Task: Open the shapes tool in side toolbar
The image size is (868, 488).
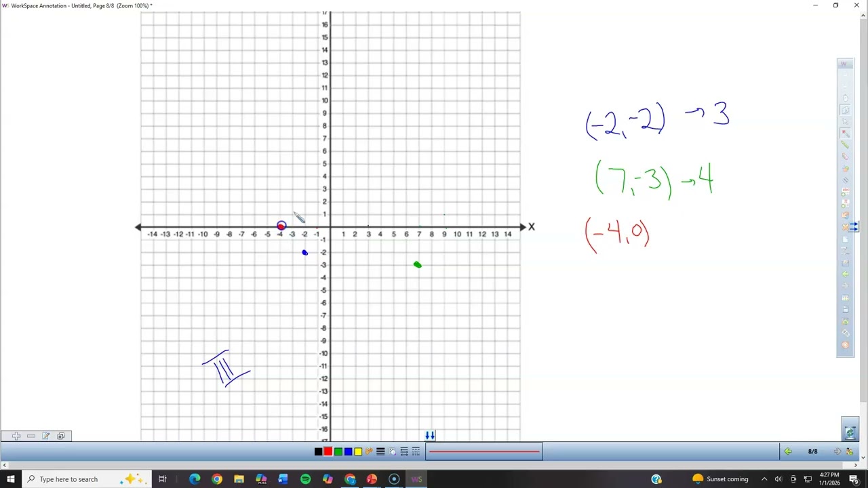Action: coord(846,168)
